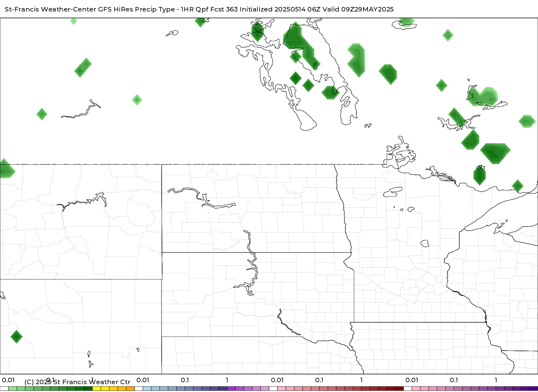Choose the deepest purple swatch at legend end

pos(534,389)
